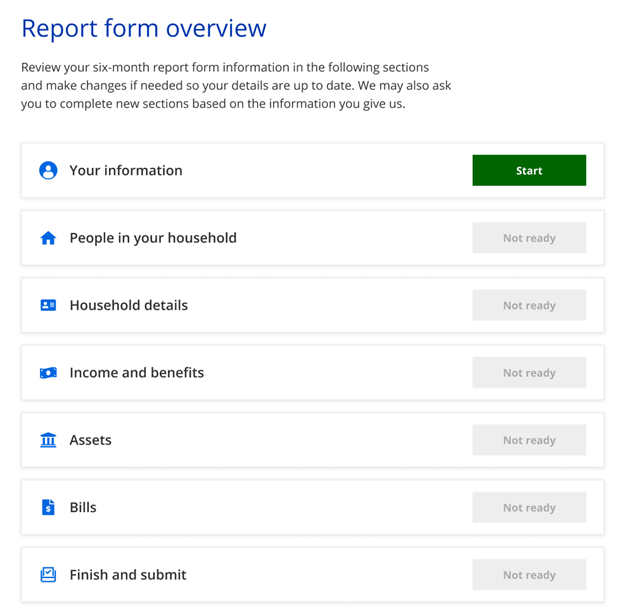The width and height of the screenshot is (624, 616).
Task: Click Not ready button in the Bills row
Action: pyautogui.click(x=529, y=507)
